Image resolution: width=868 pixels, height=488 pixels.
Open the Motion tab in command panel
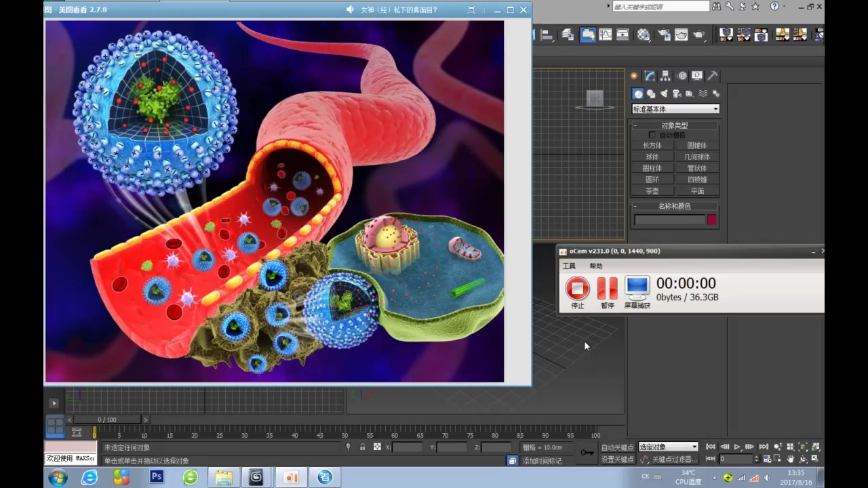pos(682,76)
